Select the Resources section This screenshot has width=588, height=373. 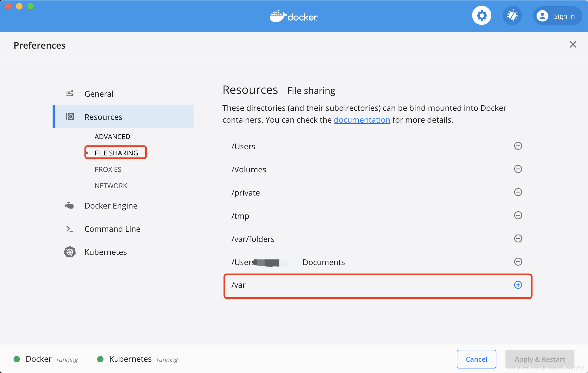[123, 117]
